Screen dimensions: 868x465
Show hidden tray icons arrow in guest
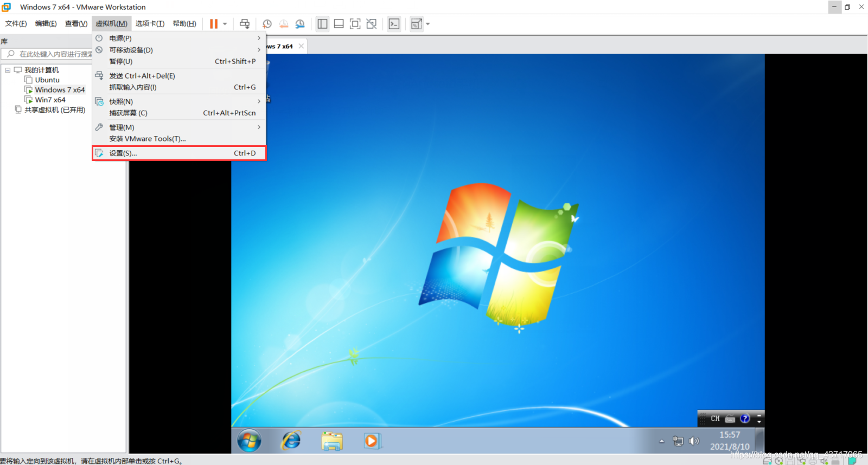(x=662, y=441)
